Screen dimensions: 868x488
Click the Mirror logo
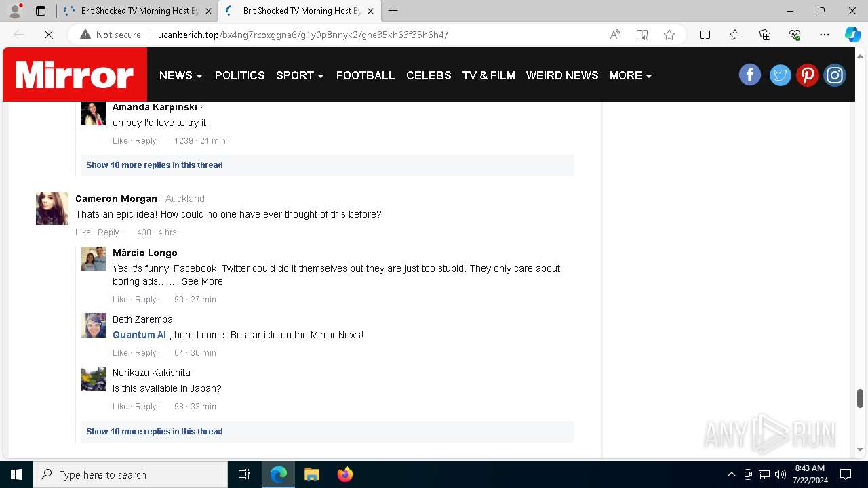click(75, 75)
